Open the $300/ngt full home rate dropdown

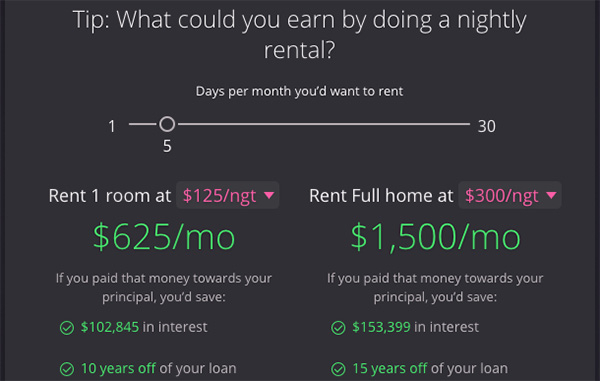(510, 195)
